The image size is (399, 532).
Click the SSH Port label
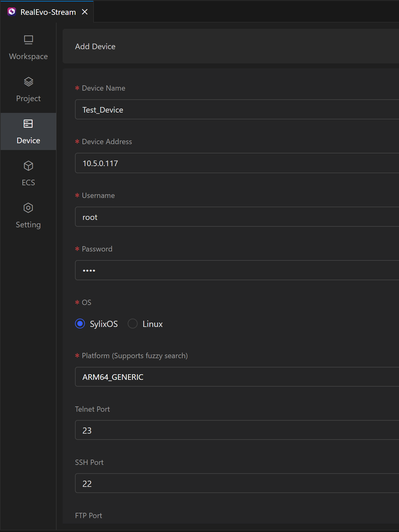(89, 462)
